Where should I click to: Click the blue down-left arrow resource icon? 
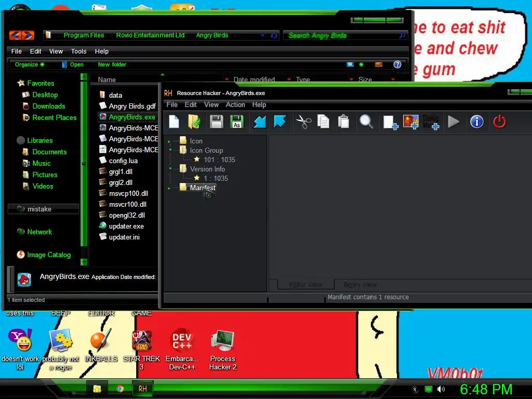(260, 122)
